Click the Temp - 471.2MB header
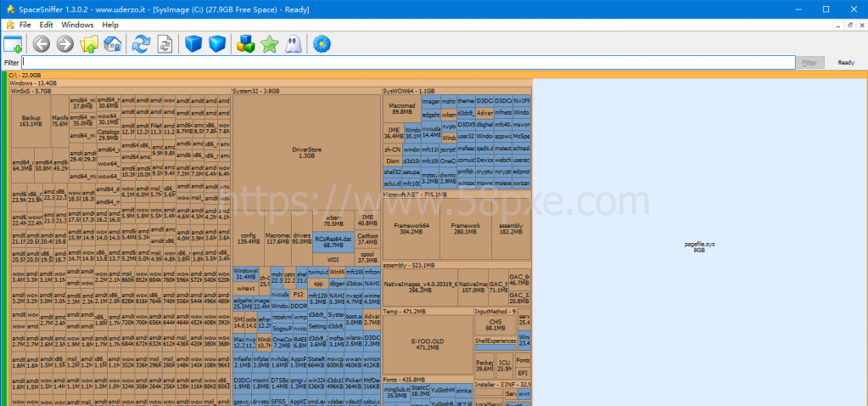Screen dimensions: 868x406 [428, 311]
